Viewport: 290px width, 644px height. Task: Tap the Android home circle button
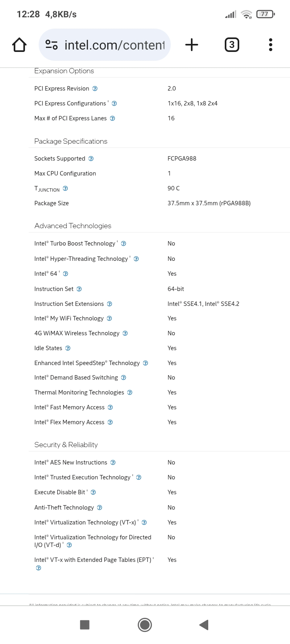[145, 625]
